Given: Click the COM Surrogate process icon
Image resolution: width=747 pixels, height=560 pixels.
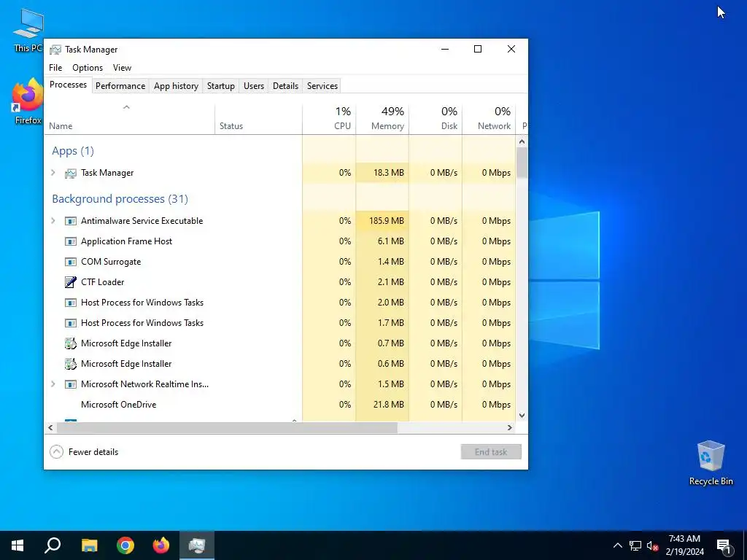Looking at the screenshot, I should click(x=71, y=262).
